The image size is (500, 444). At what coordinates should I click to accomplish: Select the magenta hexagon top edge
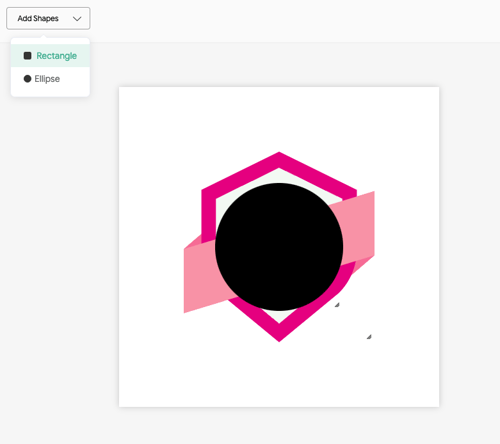tap(279, 160)
